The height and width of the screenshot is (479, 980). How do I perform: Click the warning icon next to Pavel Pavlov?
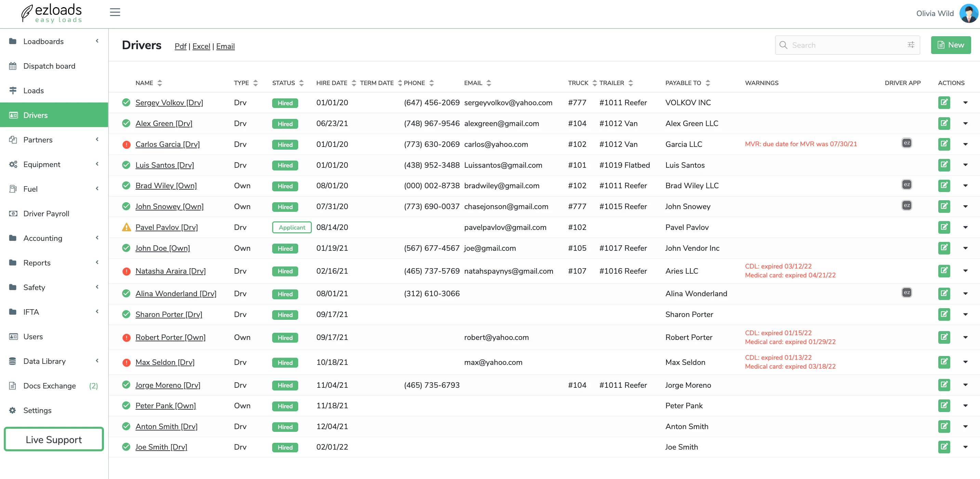(x=126, y=227)
